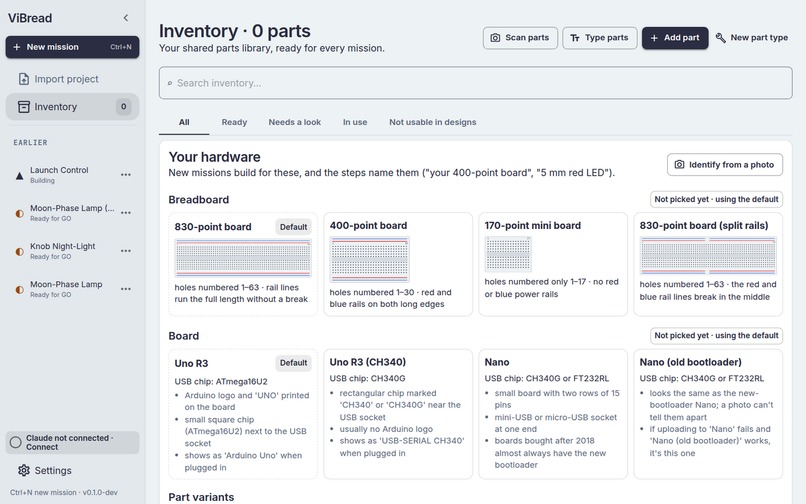This screenshot has height=504, width=806.
Task: Click the Part variants heading
Action: pos(201,497)
